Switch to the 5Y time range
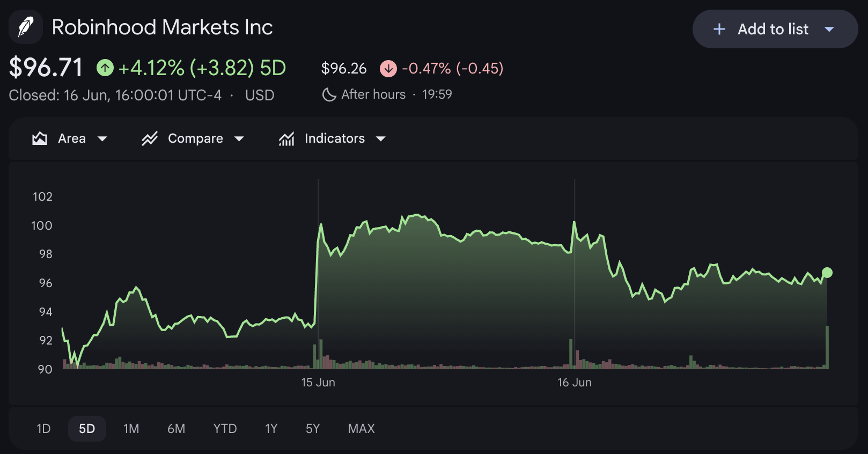 tap(313, 429)
